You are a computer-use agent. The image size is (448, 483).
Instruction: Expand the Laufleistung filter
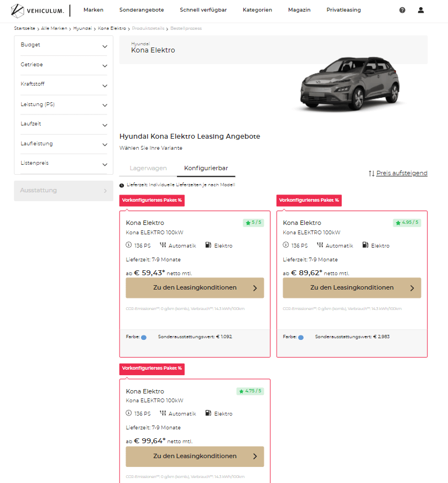64,144
